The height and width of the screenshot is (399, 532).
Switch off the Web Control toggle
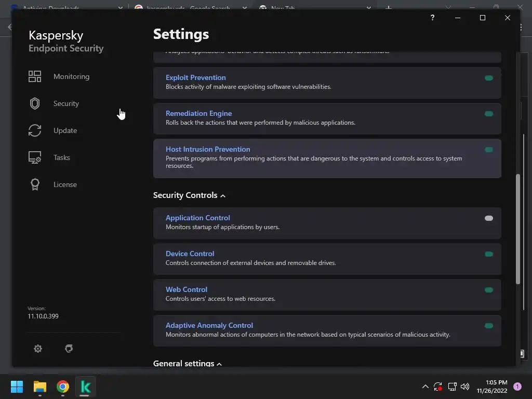tap(488, 290)
